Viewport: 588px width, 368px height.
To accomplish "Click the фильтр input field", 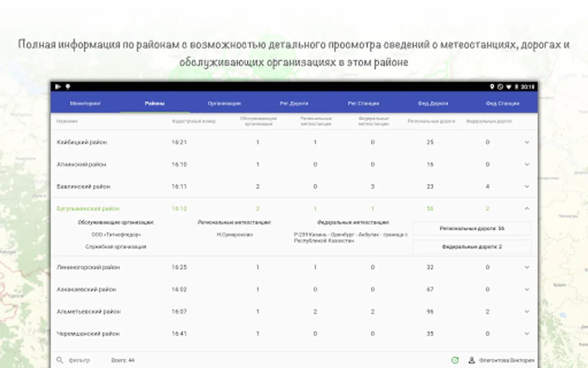I will pyautogui.click(x=79, y=360).
